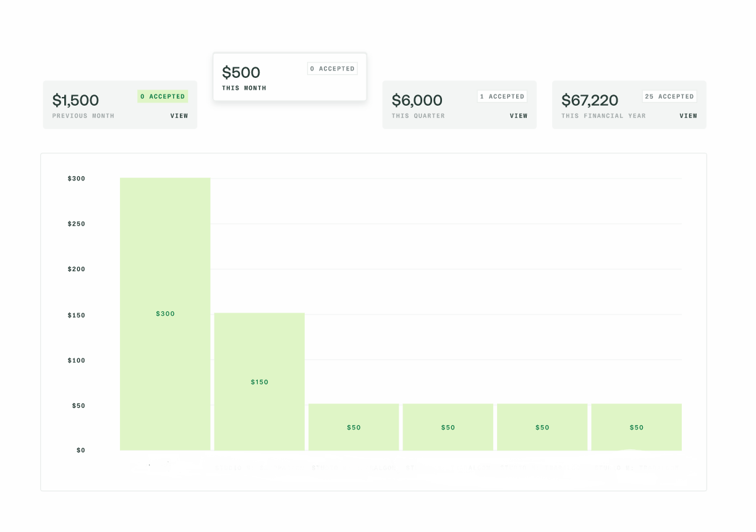Select the fifth bar in the chart
This screenshot has height=532, width=756.
(x=542, y=427)
